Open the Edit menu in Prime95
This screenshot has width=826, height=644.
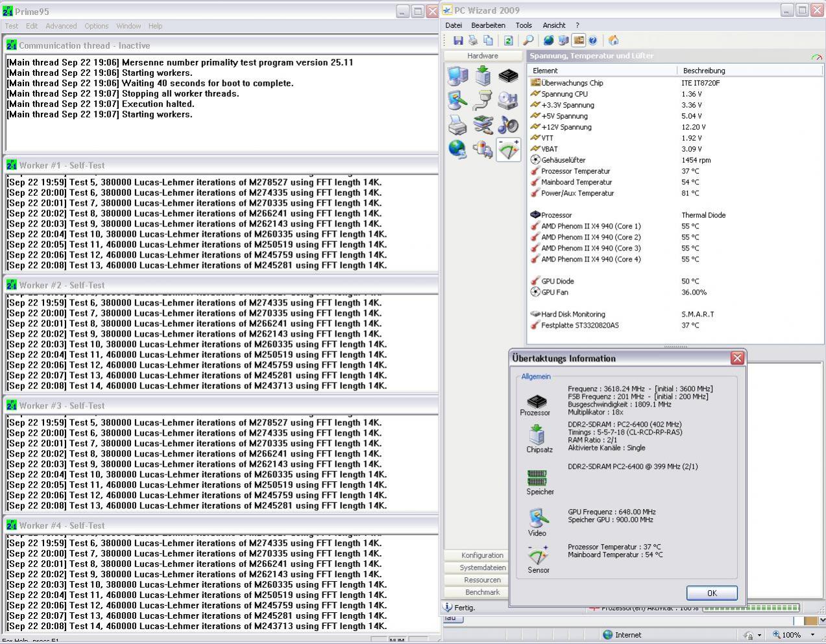pos(32,26)
